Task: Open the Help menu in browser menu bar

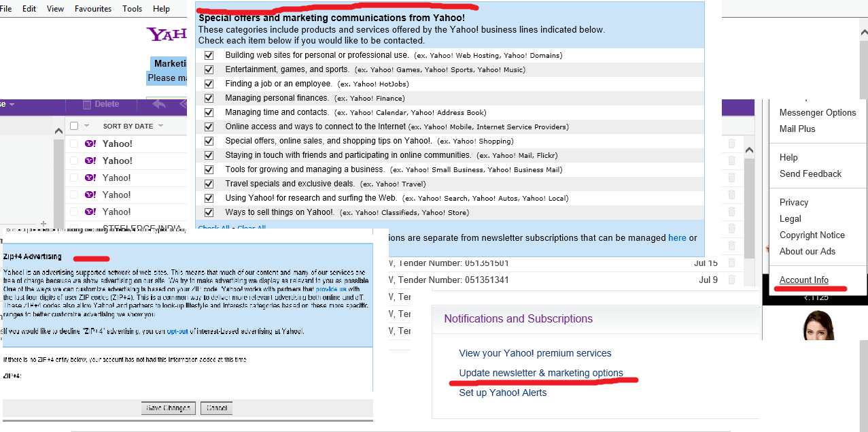Action: pos(162,9)
